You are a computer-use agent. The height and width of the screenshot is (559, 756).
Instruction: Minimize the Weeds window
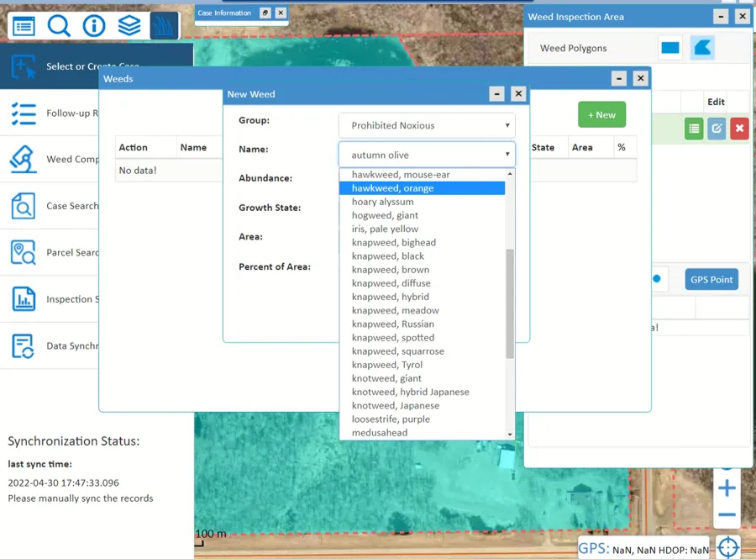[619, 79]
